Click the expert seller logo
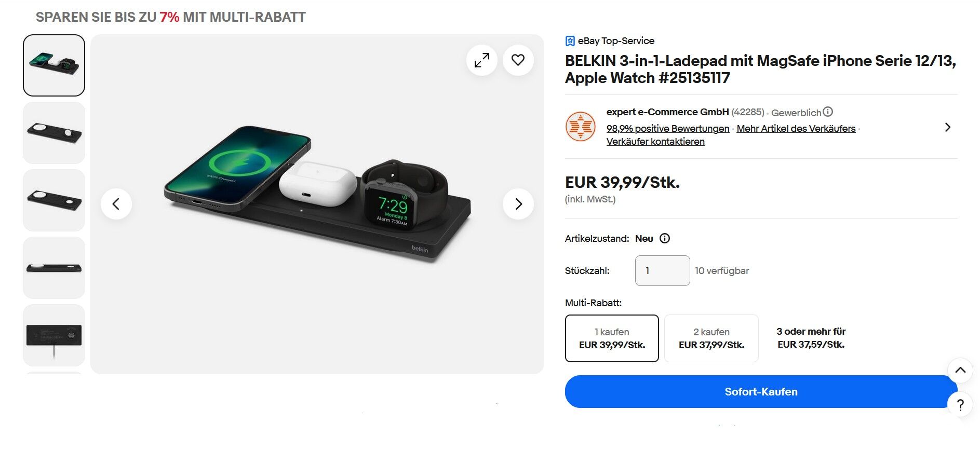Viewport: 980px width, 451px height. tap(580, 127)
